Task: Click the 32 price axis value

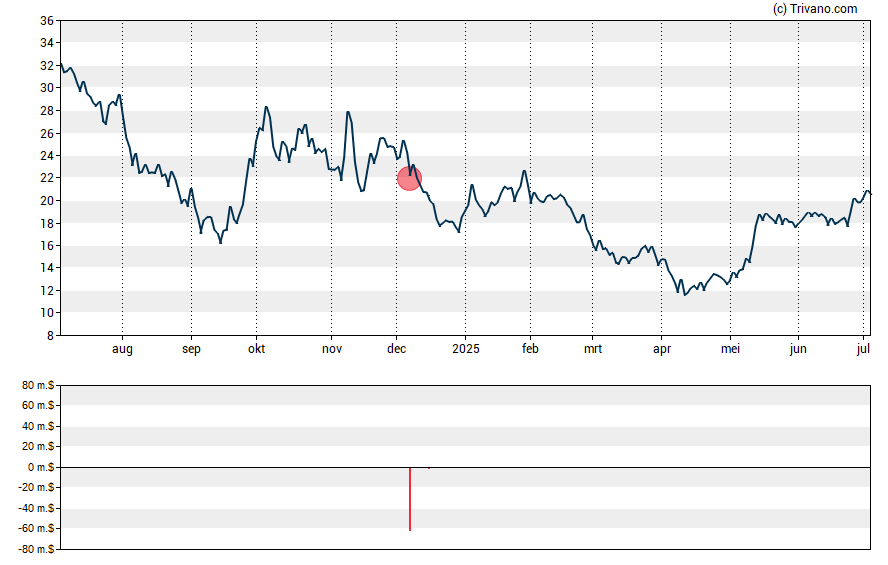Action: (x=46, y=66)
